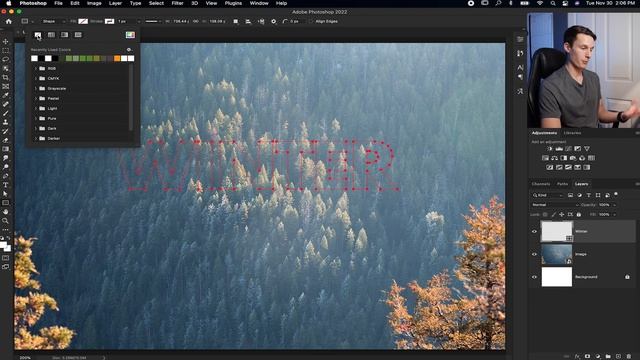Select the Crop tool

pos(6,78)
